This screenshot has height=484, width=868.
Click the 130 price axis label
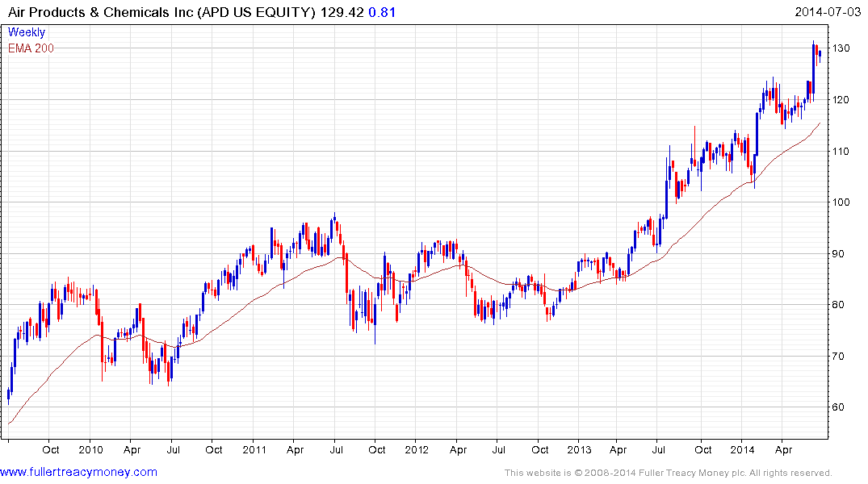click(x=844, y=48)
